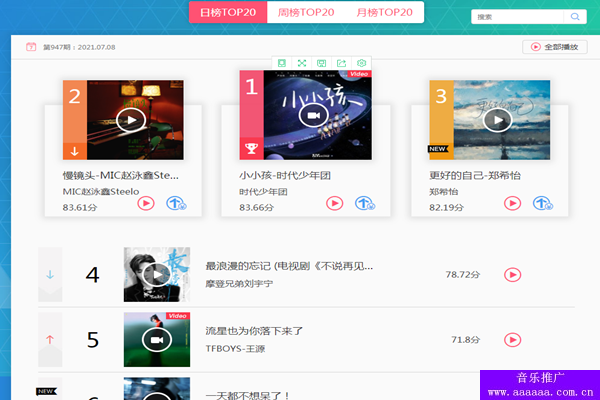Select the rank number 4 in the list
The image size is (600, 400).
(92, 274)
